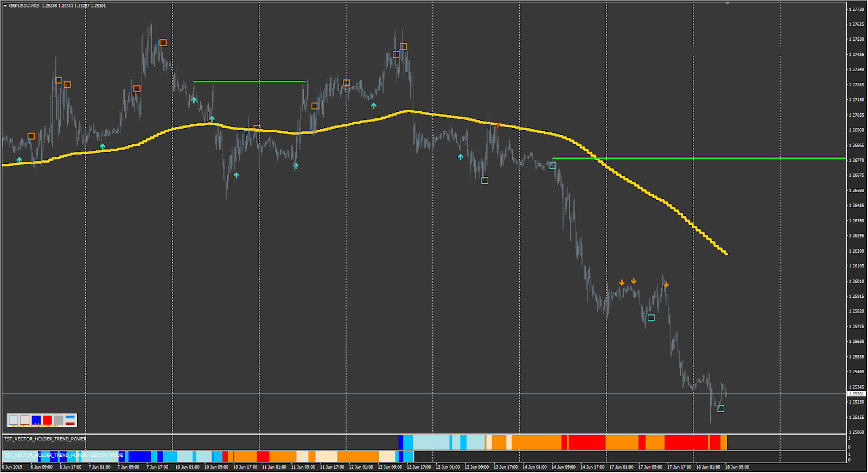Viewport: 868px width, 473px height.
Task: Click the blue and red bars icon
Action: coord(70,420)
